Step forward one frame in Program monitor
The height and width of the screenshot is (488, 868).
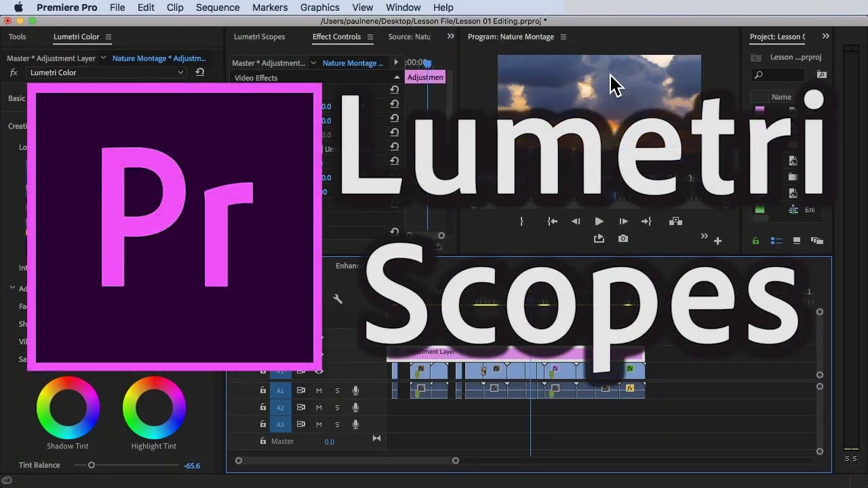[x=623, y=222]
